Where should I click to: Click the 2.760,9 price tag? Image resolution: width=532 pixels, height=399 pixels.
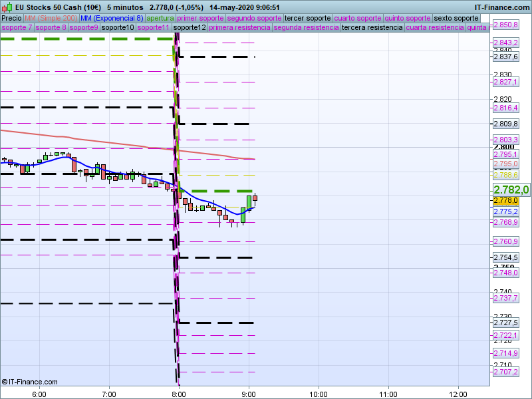(x=505, y=241)
